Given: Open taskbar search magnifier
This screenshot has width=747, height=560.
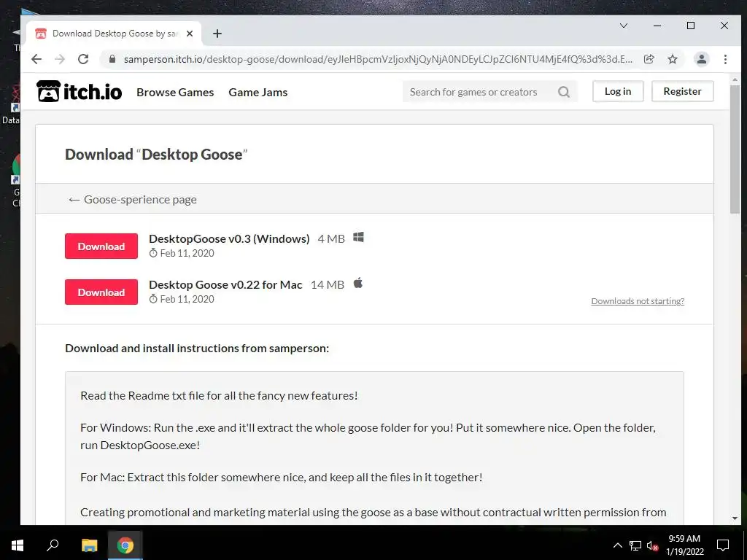Looking at the screenshot, I should 53,545.
